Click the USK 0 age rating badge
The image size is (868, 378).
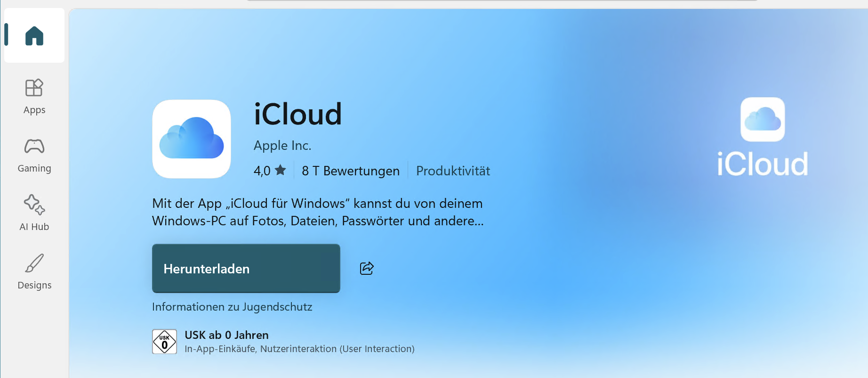164,342
